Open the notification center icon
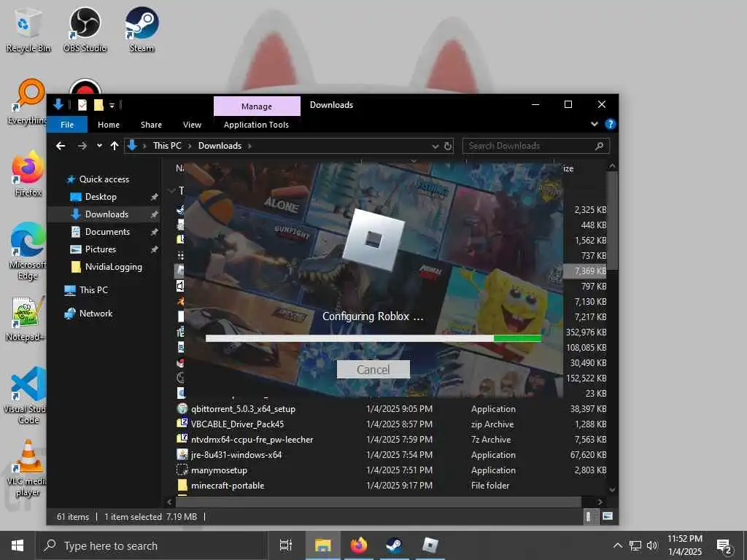 724,546
